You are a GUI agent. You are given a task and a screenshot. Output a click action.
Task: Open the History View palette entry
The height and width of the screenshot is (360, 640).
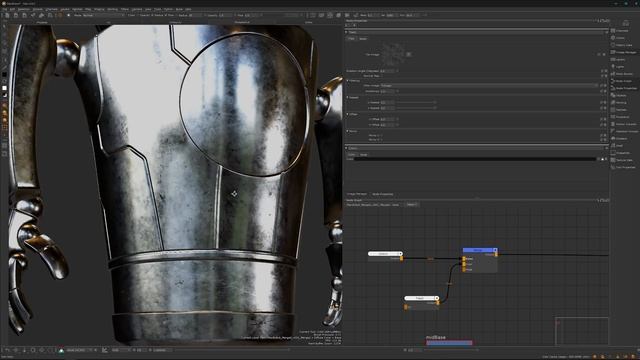[x=624, y=45]
